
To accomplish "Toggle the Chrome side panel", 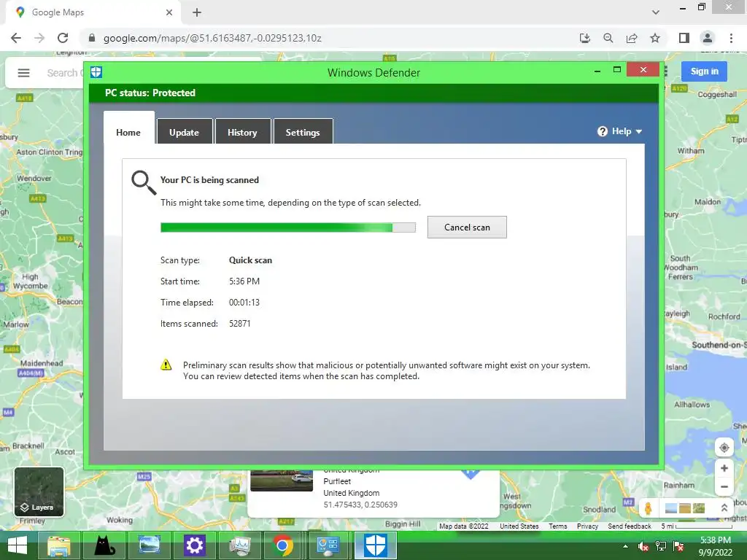I will 684,38.
